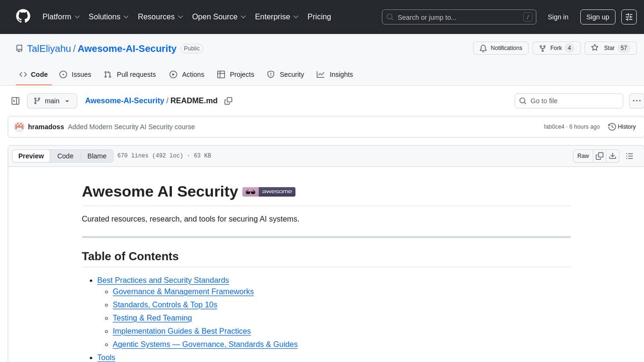
Task: Expand the Open Source menu
Action: 219,17
